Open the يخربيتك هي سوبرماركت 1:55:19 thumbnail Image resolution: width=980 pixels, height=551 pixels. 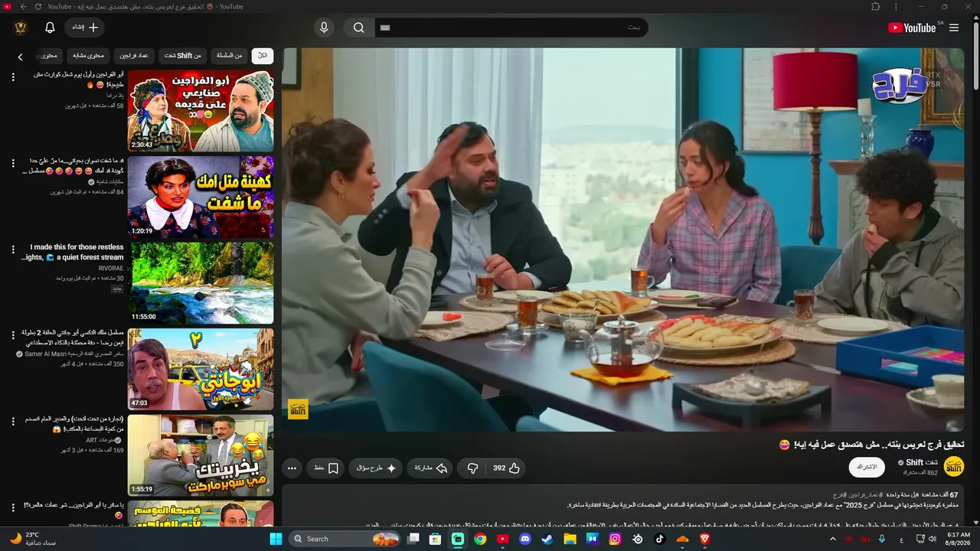pos(201,455)
